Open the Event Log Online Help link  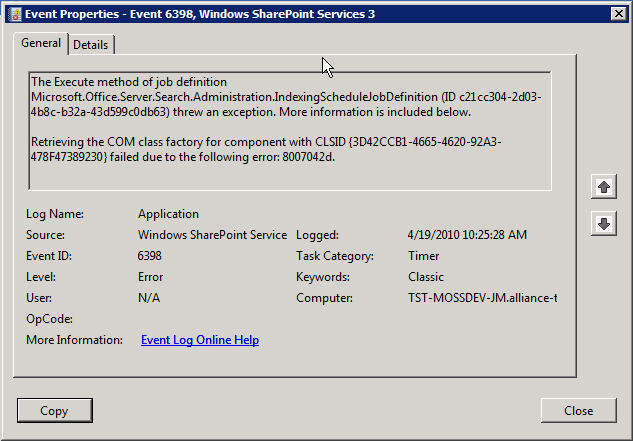tap(200, 340)
